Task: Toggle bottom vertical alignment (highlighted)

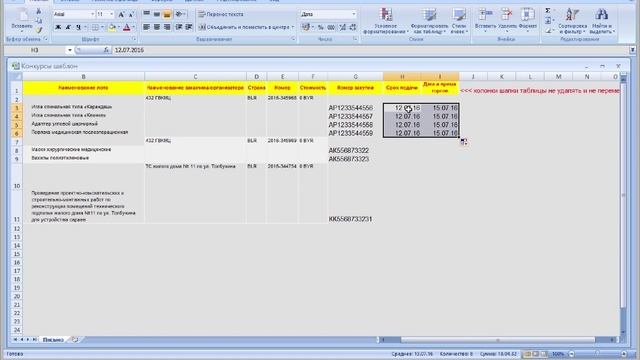Action: [167, 14]
